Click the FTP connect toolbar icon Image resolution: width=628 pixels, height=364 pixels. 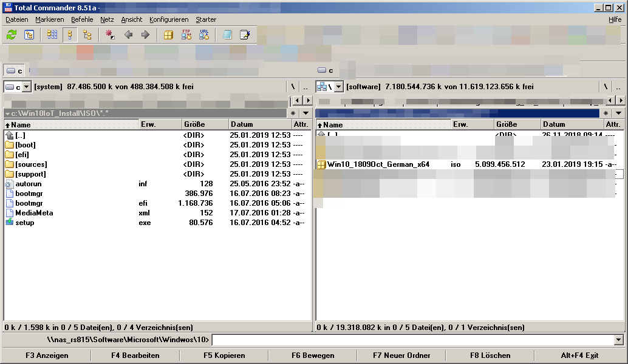tap(186, 35)
